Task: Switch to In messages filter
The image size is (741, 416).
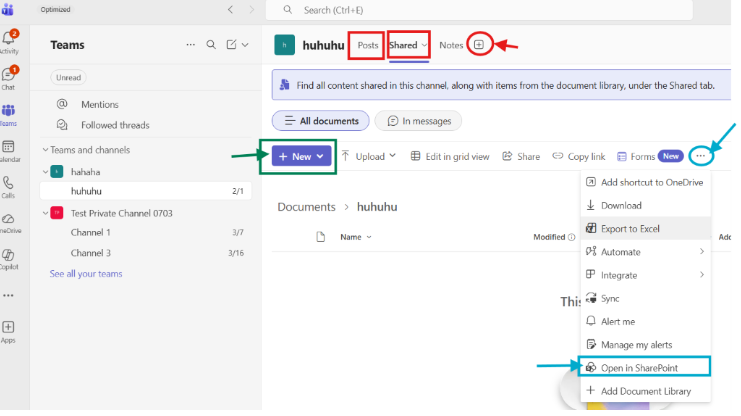Action: (418, 121)
